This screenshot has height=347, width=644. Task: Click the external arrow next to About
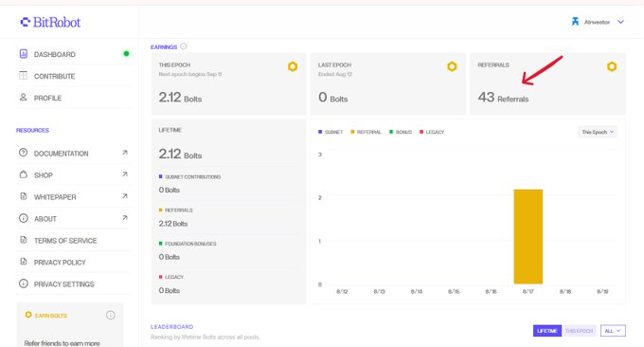125,218
